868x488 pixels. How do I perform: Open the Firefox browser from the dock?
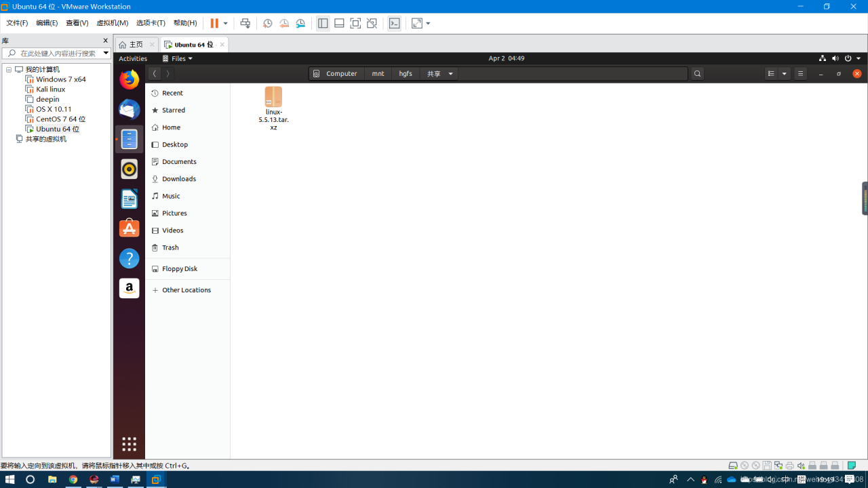click(129, 79)
